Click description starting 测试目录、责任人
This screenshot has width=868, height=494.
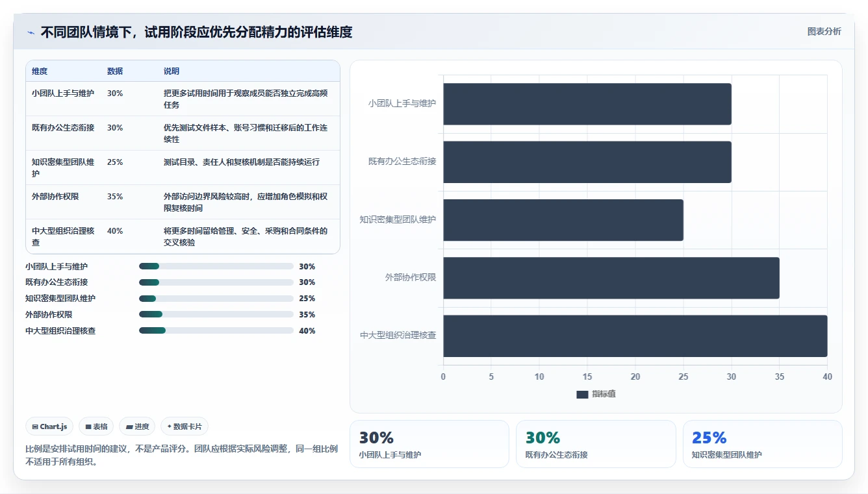[x=242, y=162]
